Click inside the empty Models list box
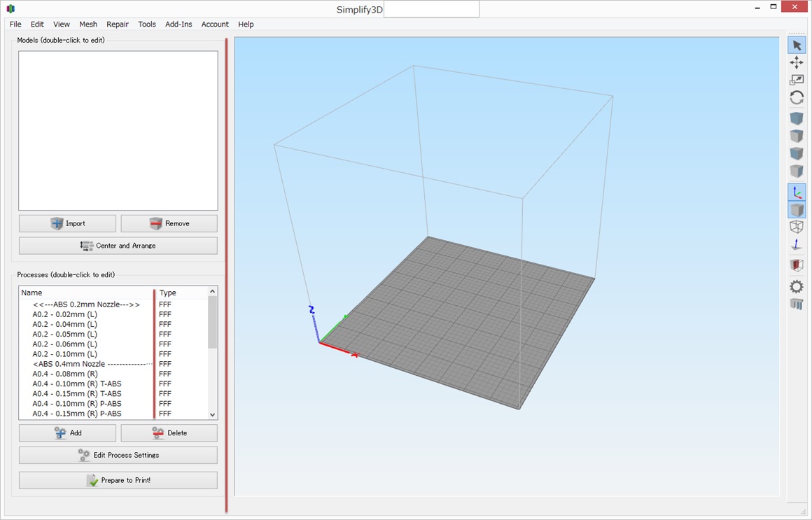812x520 pixels. 118,130
